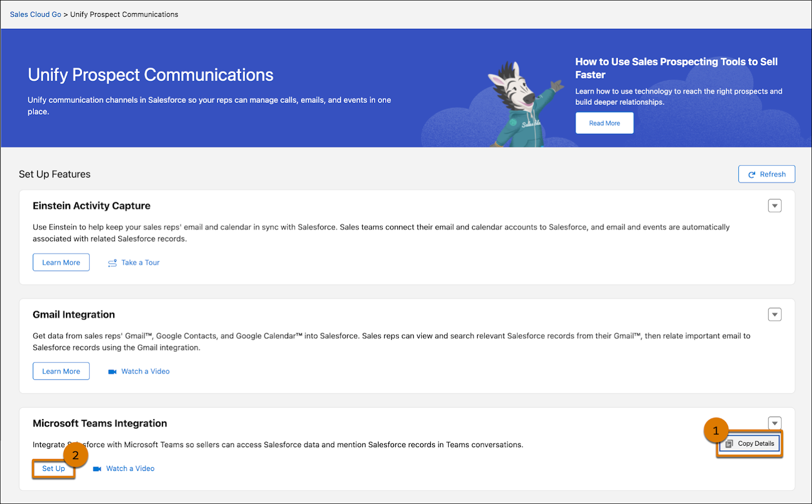Watch a Video about Gmail Integration
This screenshot has width=812, height=504.
click(x=146, y=371)
